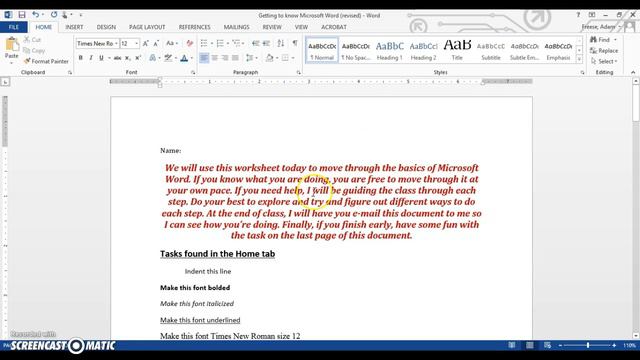Open the Font dialog launcher

tap(193, 72)
